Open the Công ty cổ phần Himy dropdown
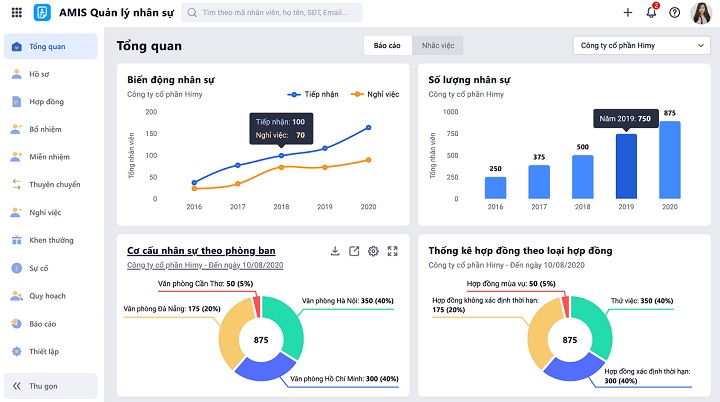The image size is (720, 402). [x=641, y=45]
